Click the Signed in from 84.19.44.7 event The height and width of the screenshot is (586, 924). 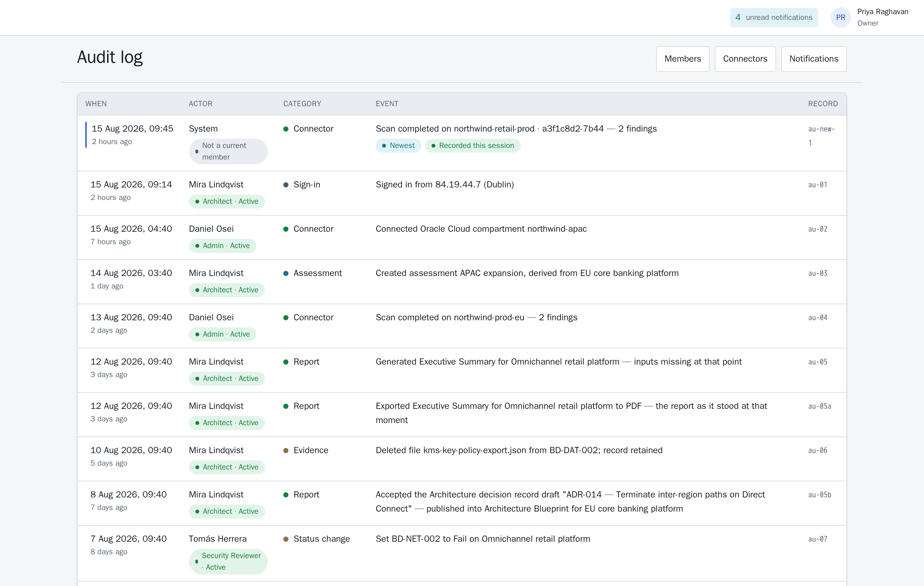click(444, 185)
